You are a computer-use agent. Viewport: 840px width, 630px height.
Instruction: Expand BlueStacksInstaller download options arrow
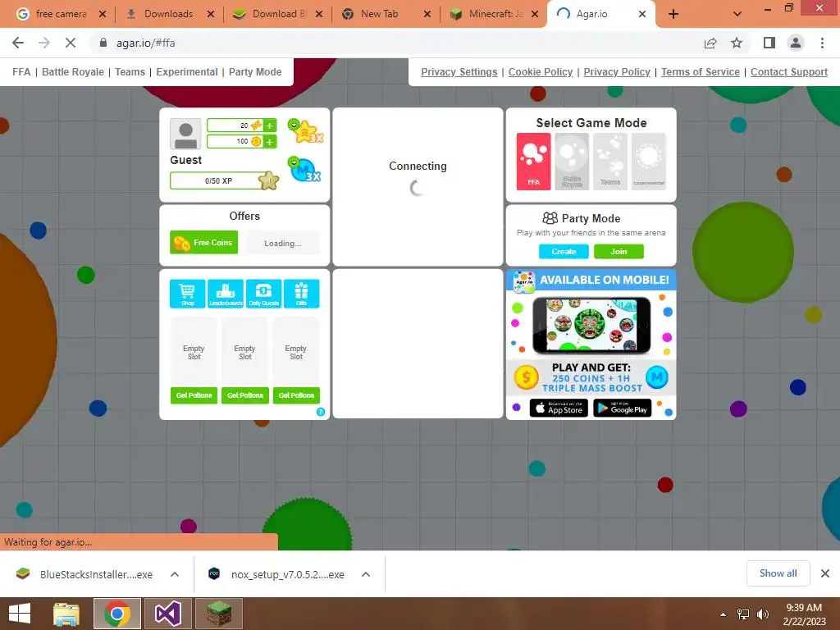coord(175,574)
